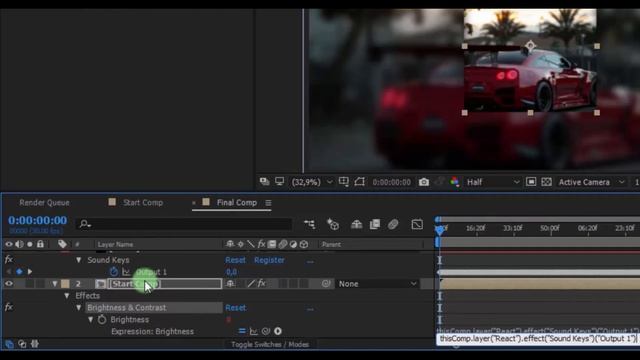Select the Final Comp tab

click(x=237, y=202)
